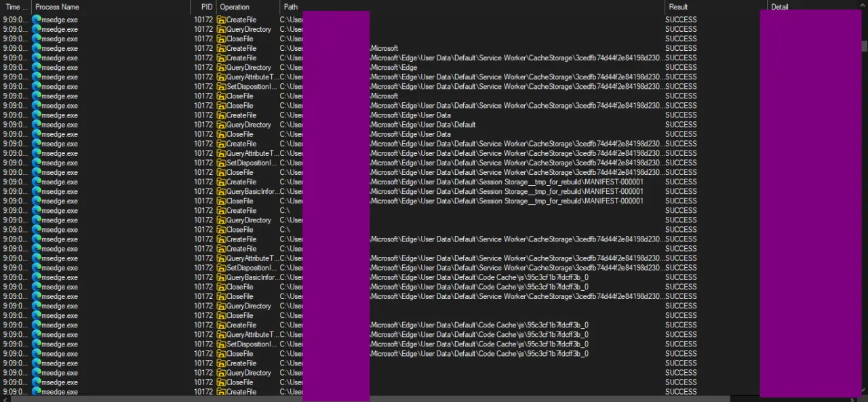Click Edge icon in CreateFile MANIFEST-000001 row
Screen dimensions: 868x402
37,182
